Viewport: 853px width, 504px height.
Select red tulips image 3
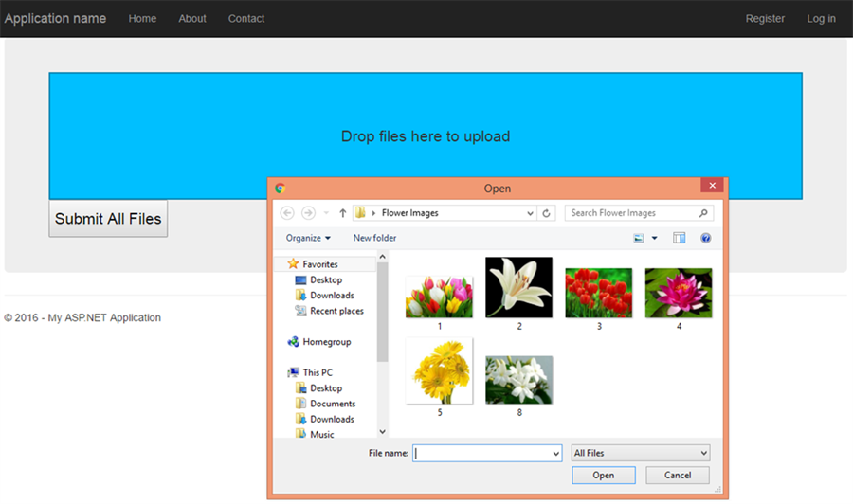point(598,293)
